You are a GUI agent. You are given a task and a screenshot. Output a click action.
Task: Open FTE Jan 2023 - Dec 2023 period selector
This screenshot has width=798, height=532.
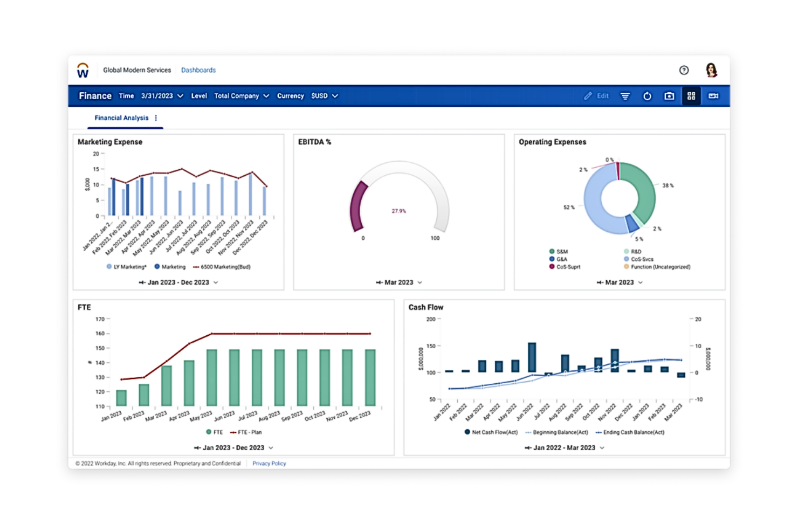point(233,448)
